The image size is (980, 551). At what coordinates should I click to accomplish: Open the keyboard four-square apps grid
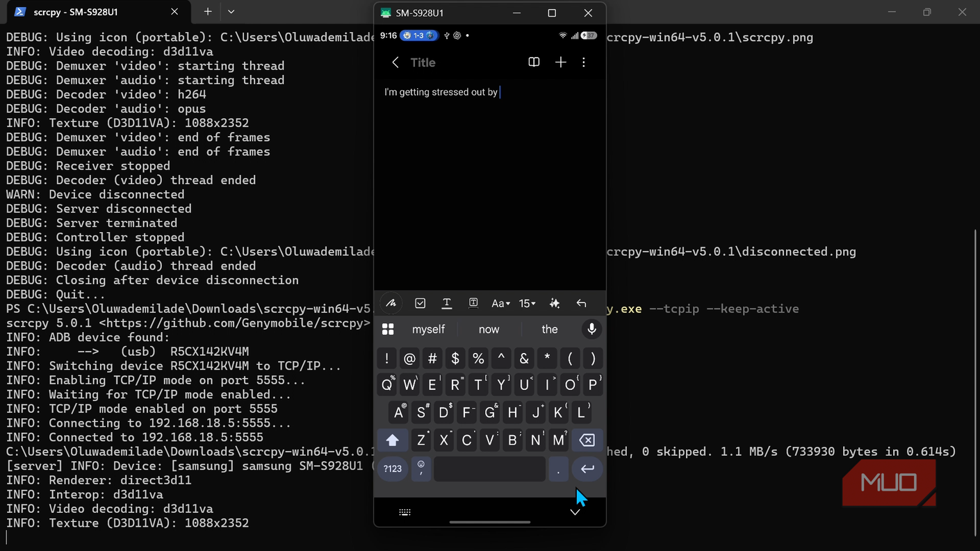pos(388,329)
